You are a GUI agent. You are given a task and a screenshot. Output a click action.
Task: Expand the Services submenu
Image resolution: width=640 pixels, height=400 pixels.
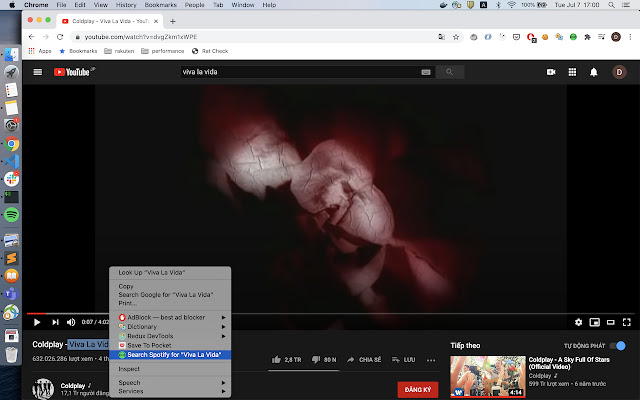coord(170,391)
